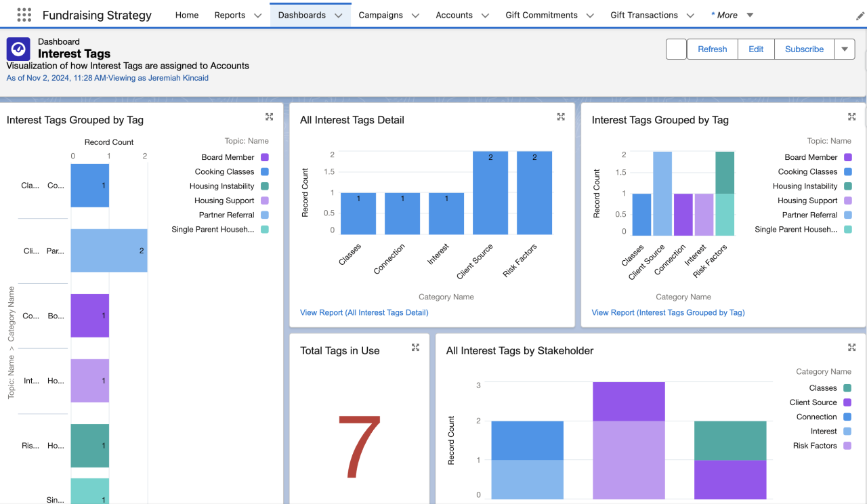Image resolution: width=867 pixels, height=504 pixels.
Task: Click the pencil edit navigation icon
Action: click(x=860, y=16)
